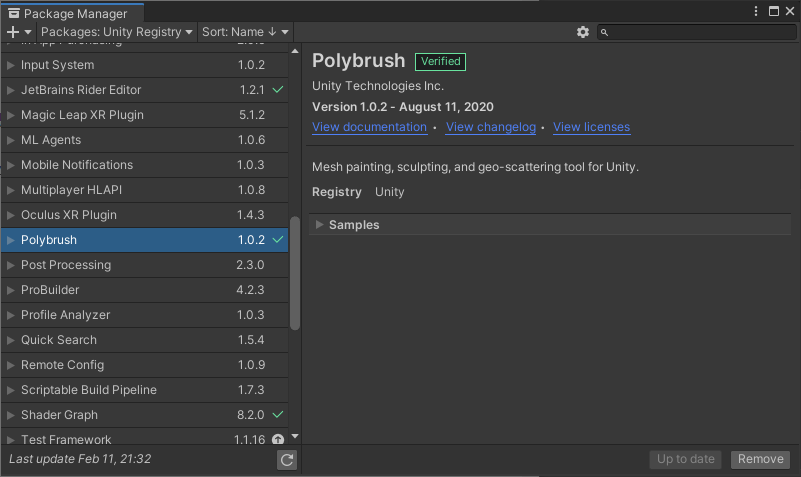Expand Quick Search versions arrow
The width and height of the screenshot is (801, 477).
[10, 340]
